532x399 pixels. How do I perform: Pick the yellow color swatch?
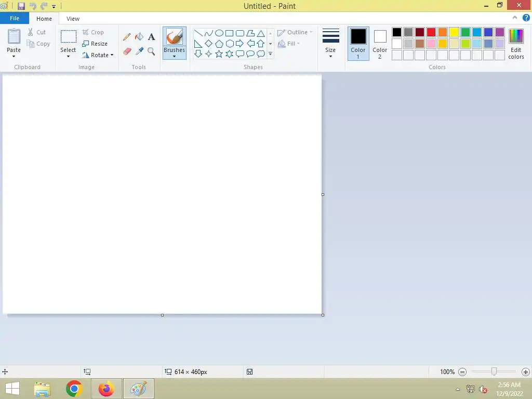[x=454, y=32]
